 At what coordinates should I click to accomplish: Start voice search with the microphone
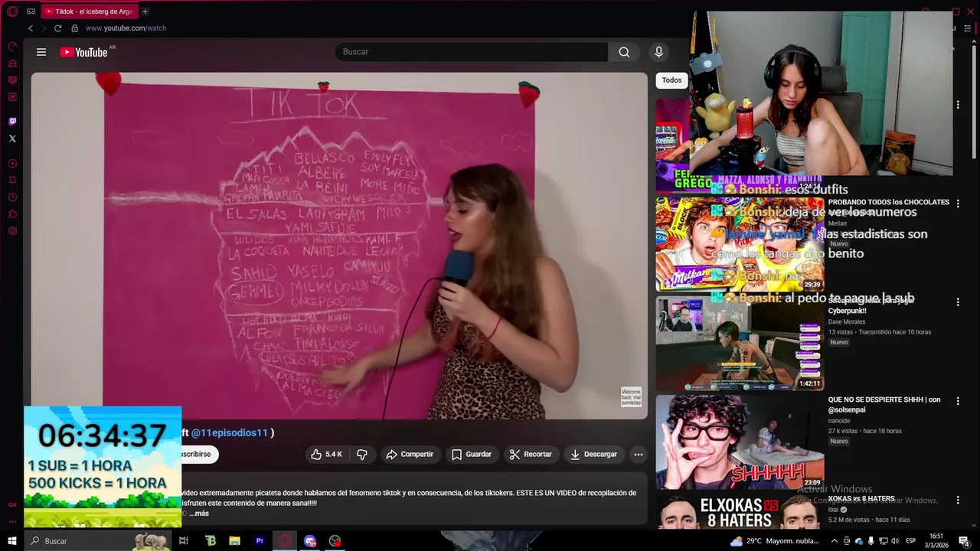(658, 52)
